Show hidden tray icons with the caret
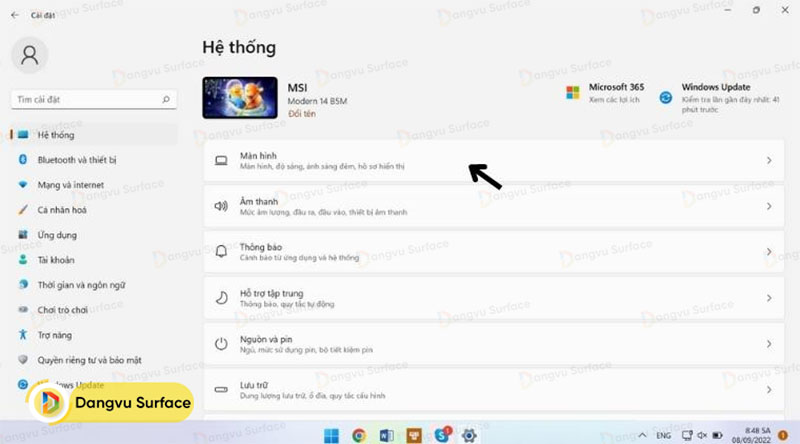Screen dimensions: 800x444 (642, 435)
